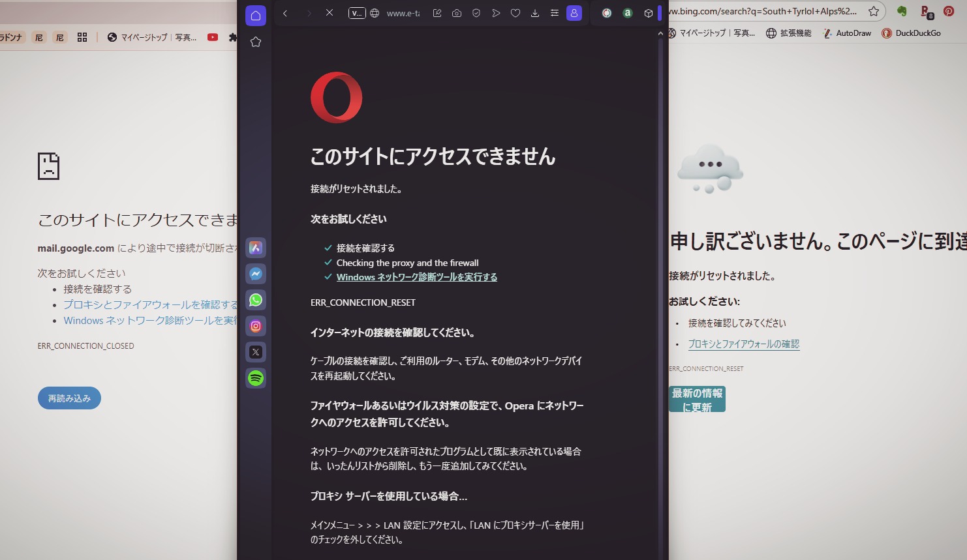Screen dimensions: 967x560
Task: Open WhatsApp in Opera sidebar
Action: pos(256,300)
